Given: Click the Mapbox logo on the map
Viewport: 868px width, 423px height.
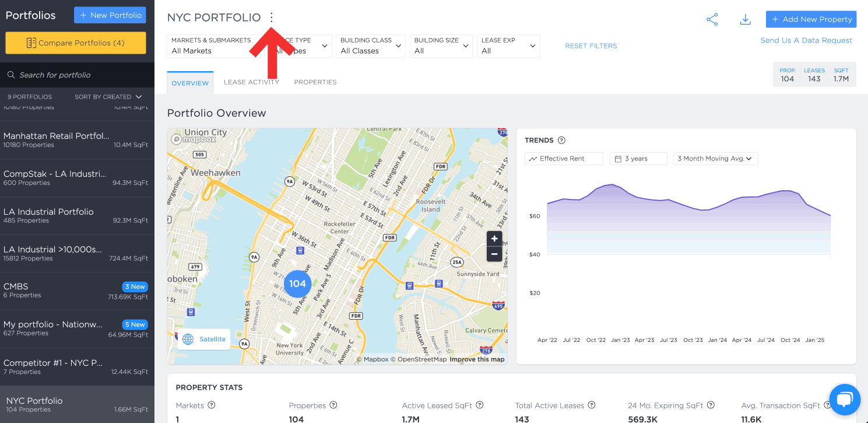Looking at the screenshot, I should pos(194,139).
